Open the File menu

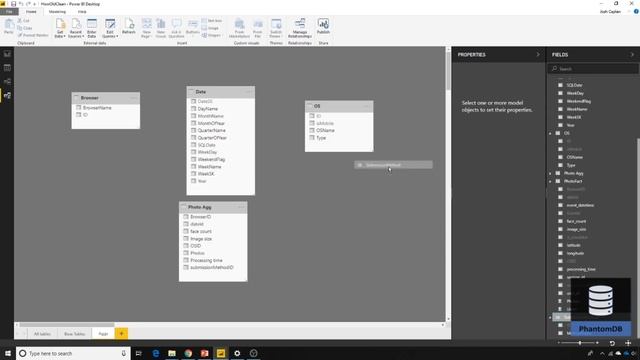[x=9, y=12]
